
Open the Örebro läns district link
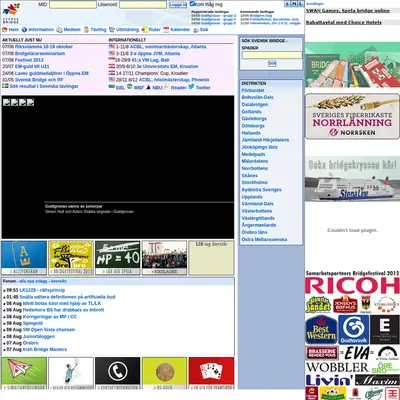(x=254, y=232)
